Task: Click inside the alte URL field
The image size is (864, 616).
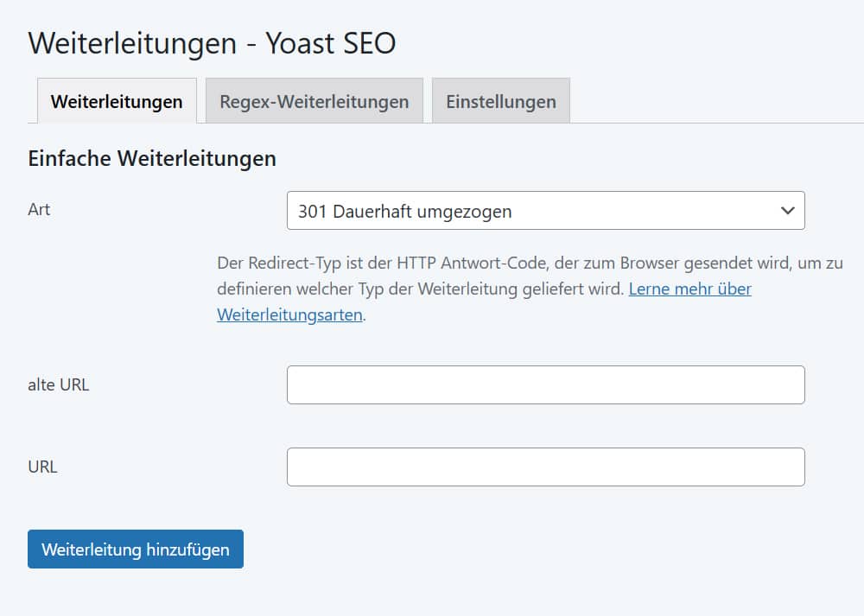Action: (545, 384)
